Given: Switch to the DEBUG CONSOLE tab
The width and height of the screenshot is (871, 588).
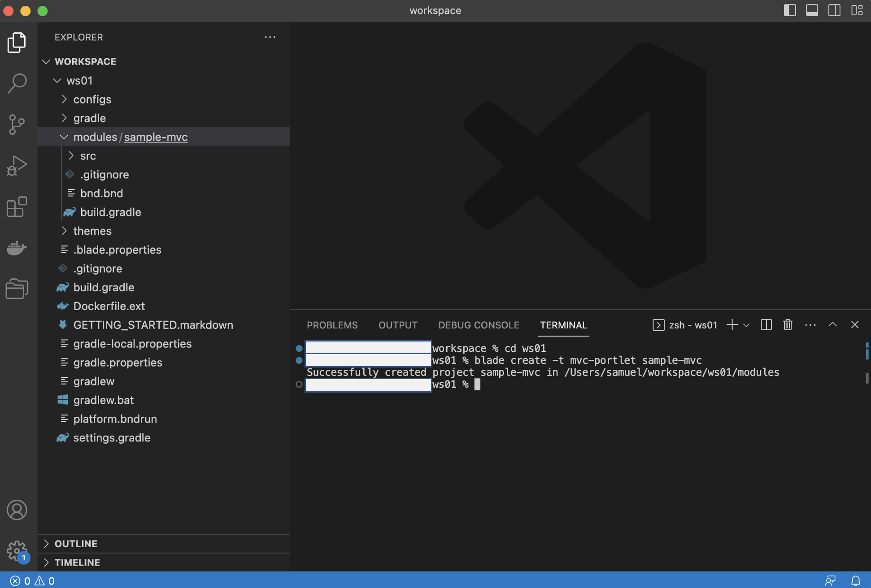Looking at the screenshot, I should point(479,325).
